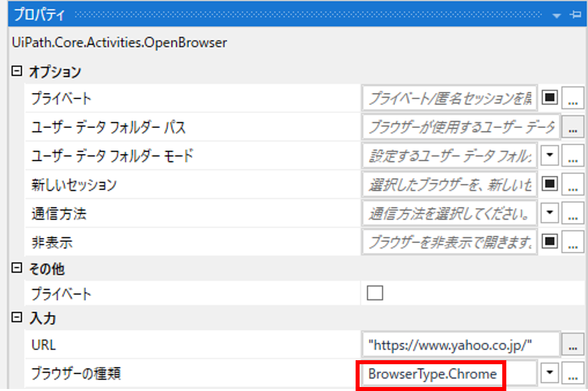
Task: Open ellipsis editor for ユーザー データ フォルダー モード
Action: point(573,156)
